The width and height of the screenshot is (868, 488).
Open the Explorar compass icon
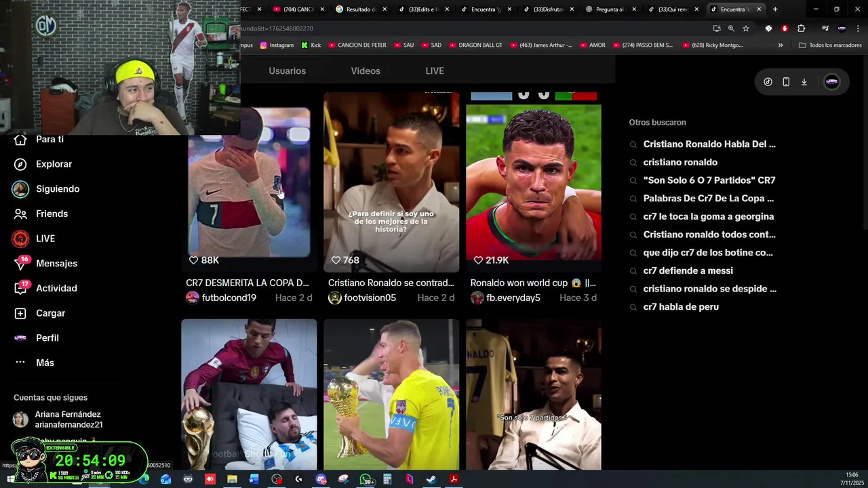pyautogui.click(x=20, y=164)
